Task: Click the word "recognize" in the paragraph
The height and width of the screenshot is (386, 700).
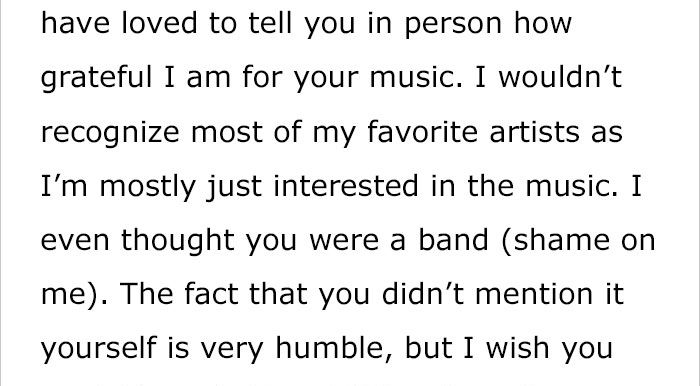Action: click(x=110, y=133)
